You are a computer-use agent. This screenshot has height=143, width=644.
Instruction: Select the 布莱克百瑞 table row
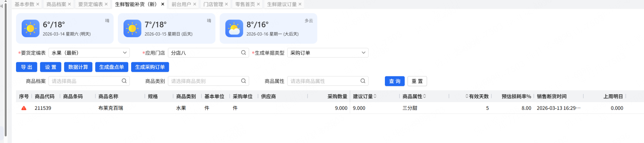click(111, 108)
